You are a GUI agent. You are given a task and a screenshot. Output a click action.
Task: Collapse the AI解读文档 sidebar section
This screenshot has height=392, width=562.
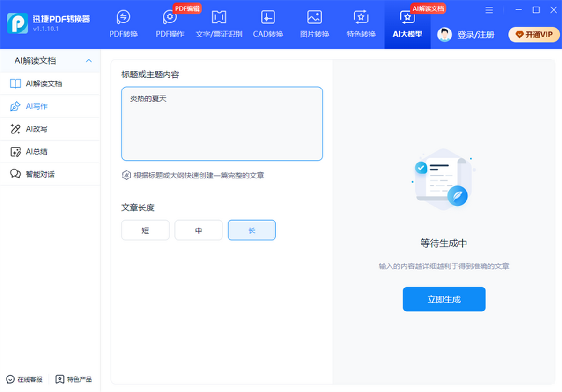(x=89, y=61)
